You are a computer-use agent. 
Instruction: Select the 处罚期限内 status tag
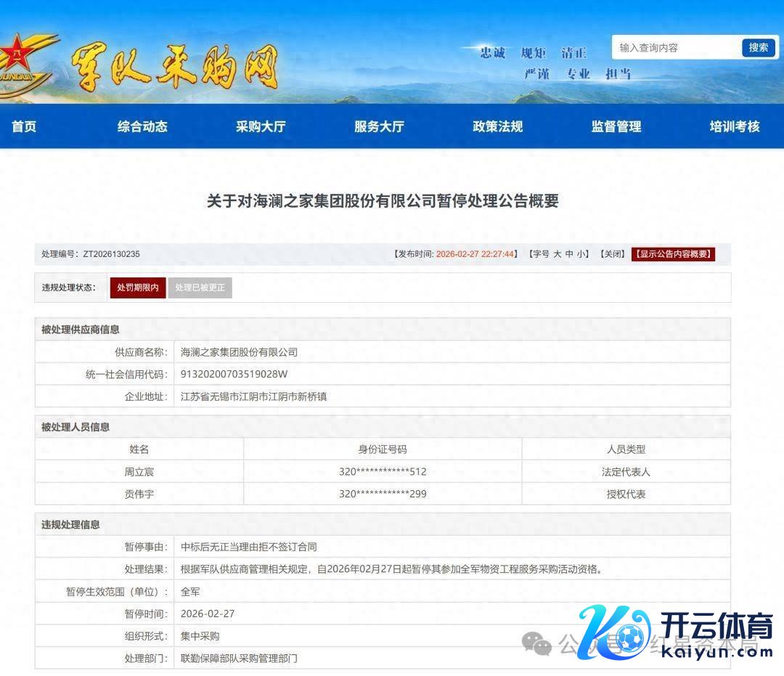(x=138, y=288)
